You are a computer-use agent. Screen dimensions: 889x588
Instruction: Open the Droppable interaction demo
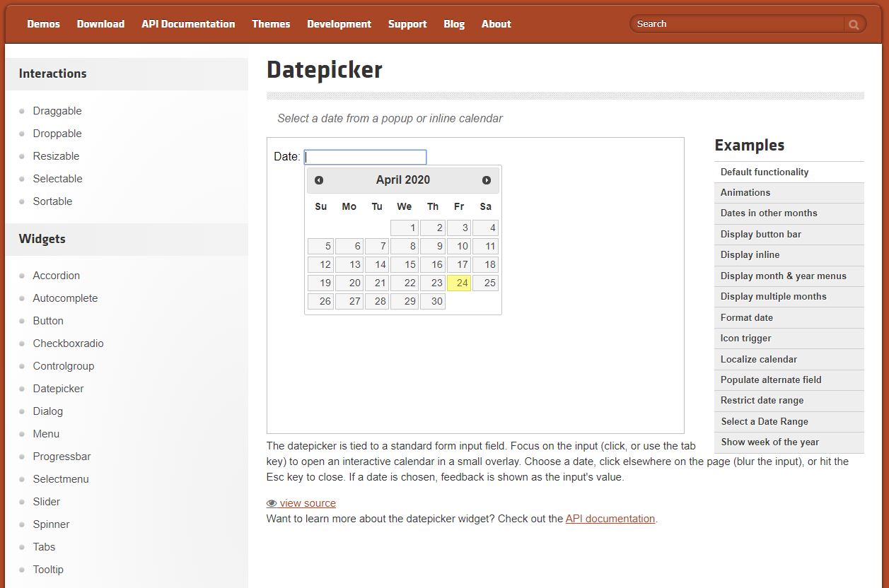pyautogui.click(x=57, y=134)
